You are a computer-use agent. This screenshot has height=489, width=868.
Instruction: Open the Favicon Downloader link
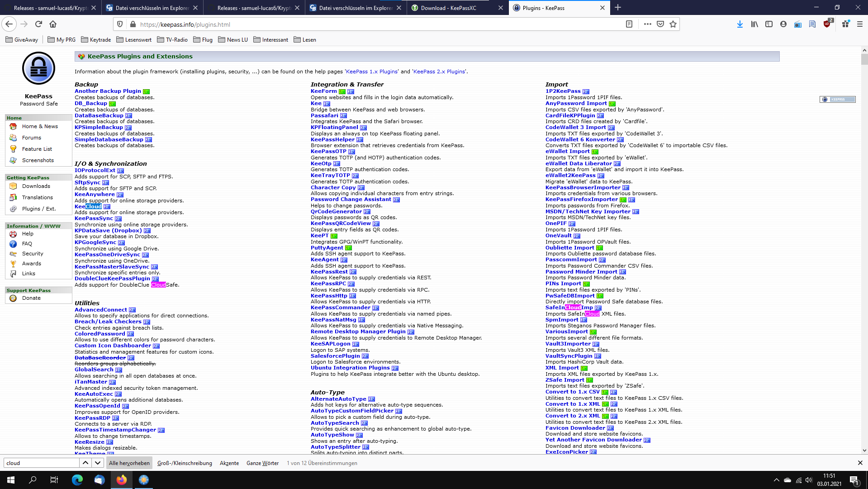575,428
